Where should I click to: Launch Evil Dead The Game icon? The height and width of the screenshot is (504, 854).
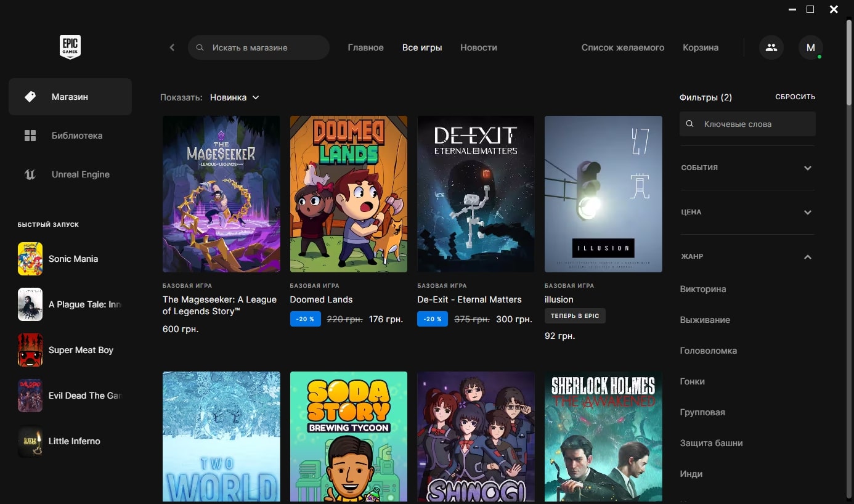click(30, 396)
